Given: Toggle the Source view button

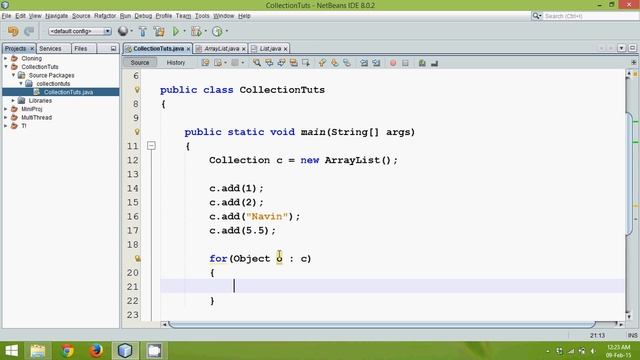Looking at the screenshot, I should point(140,62).
